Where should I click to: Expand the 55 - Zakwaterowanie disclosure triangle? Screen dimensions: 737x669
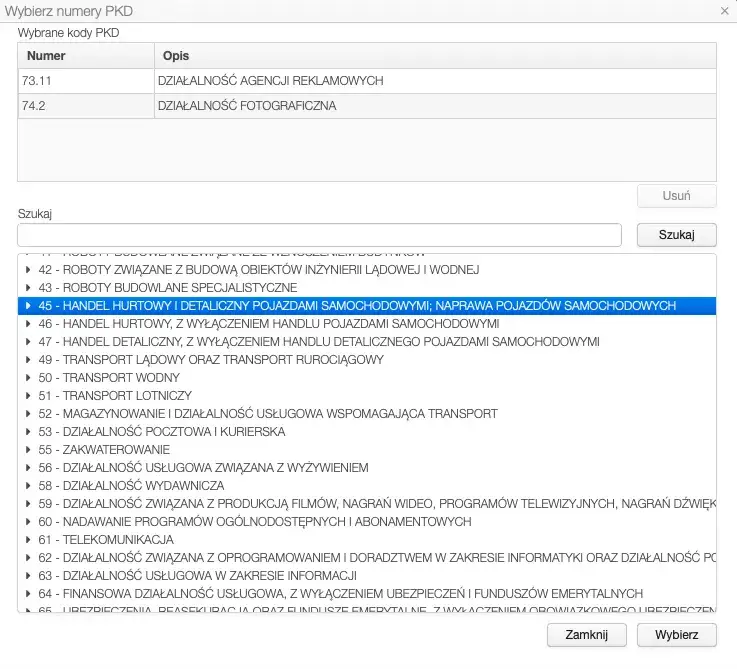pos(29,450)
